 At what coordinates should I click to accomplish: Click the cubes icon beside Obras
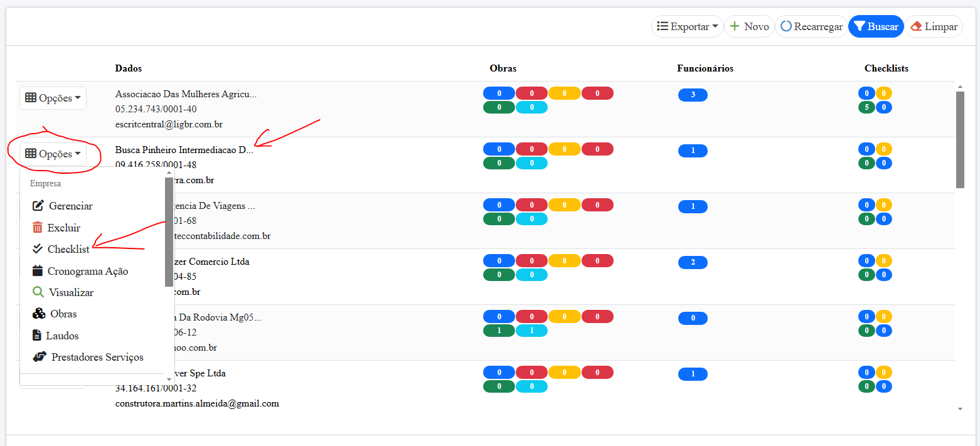(x=39, y=314)
